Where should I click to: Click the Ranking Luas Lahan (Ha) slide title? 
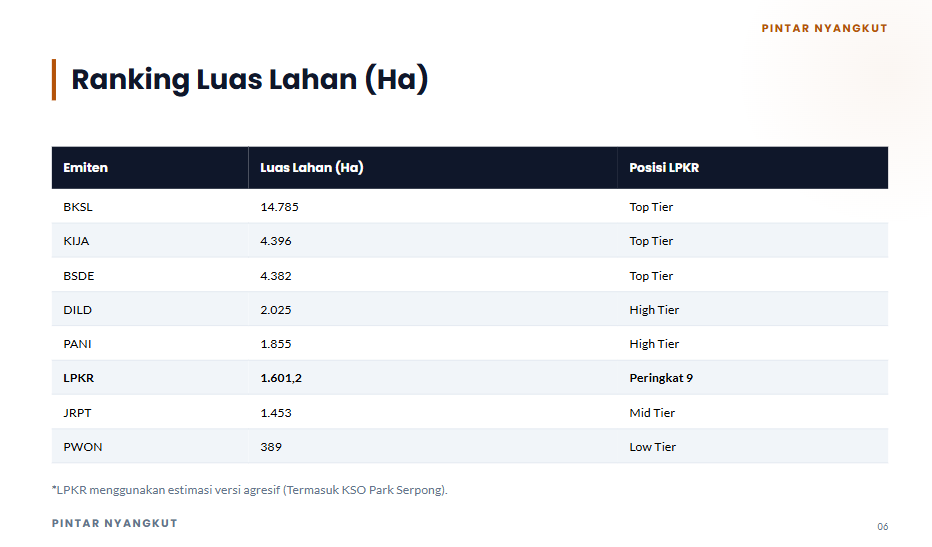249,79
